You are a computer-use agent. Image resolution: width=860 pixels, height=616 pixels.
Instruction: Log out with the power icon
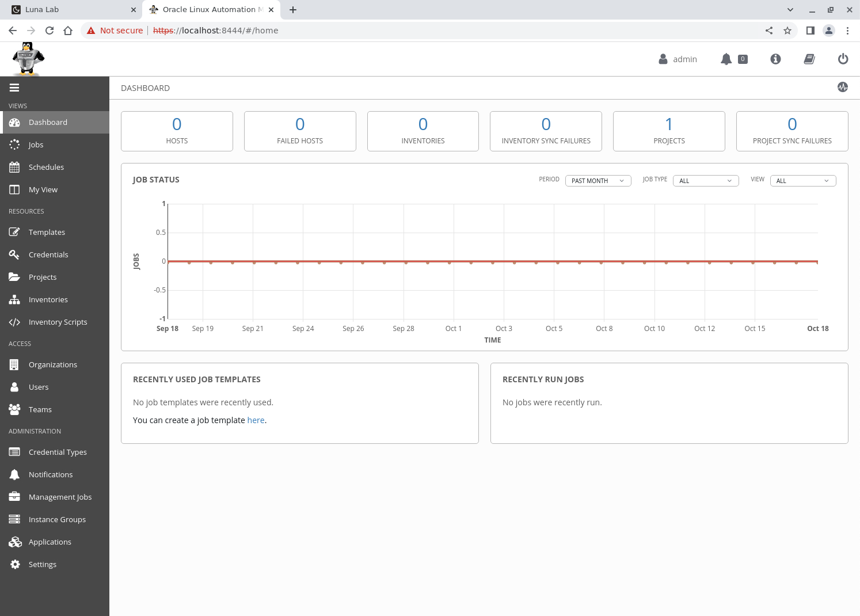843,59
